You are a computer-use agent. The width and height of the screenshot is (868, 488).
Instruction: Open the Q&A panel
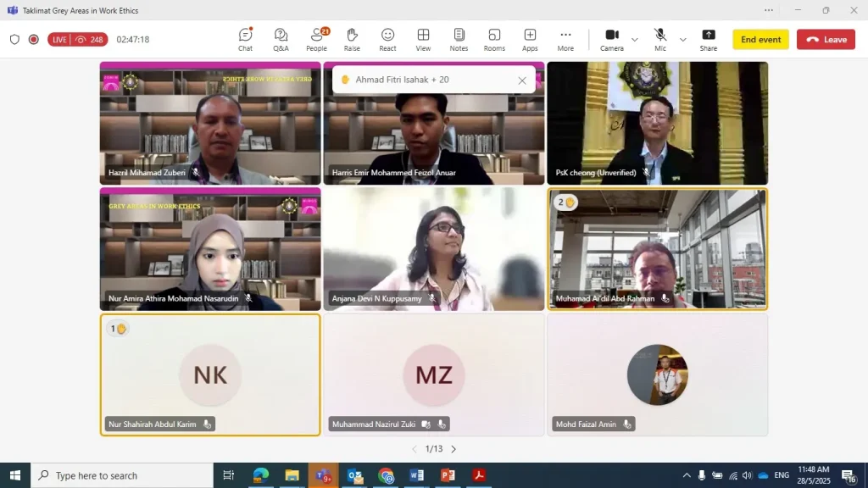(x=281, y=39)
